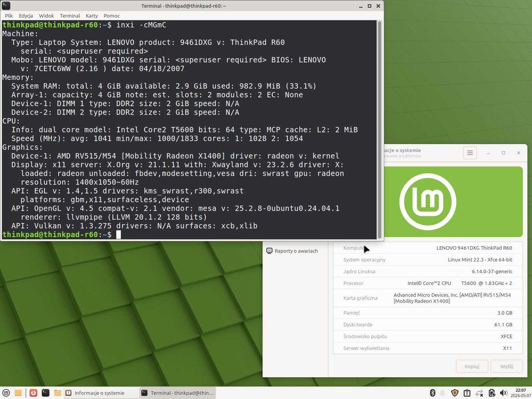Click the Terminal window's vertical scrollbar
The height and width of the screenshot is (399, 532).
pos(380,129)
